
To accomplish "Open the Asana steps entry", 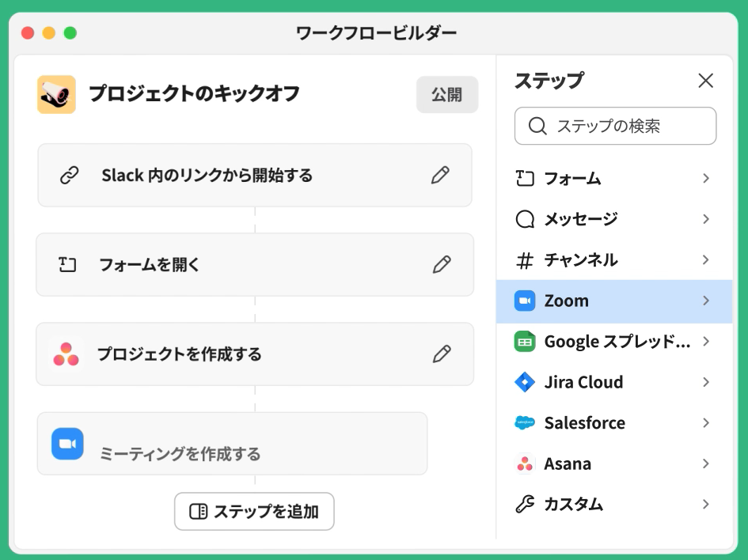I will [614, 464].
